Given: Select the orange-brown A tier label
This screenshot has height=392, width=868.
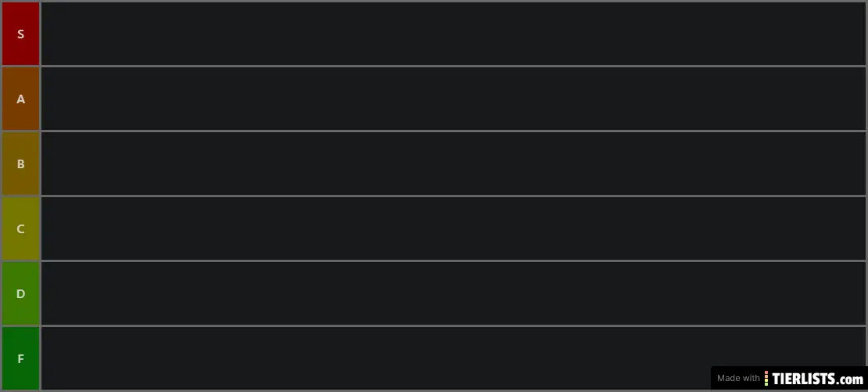Looking at the screenshot, I should coord(20,99).
